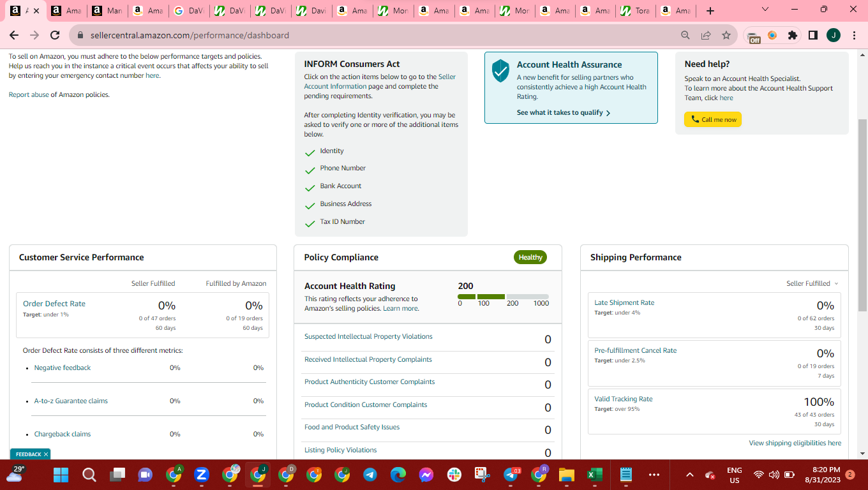
Task: Open the Negative feedback metric
Action: pyautogui.click(x=63, y=367)
